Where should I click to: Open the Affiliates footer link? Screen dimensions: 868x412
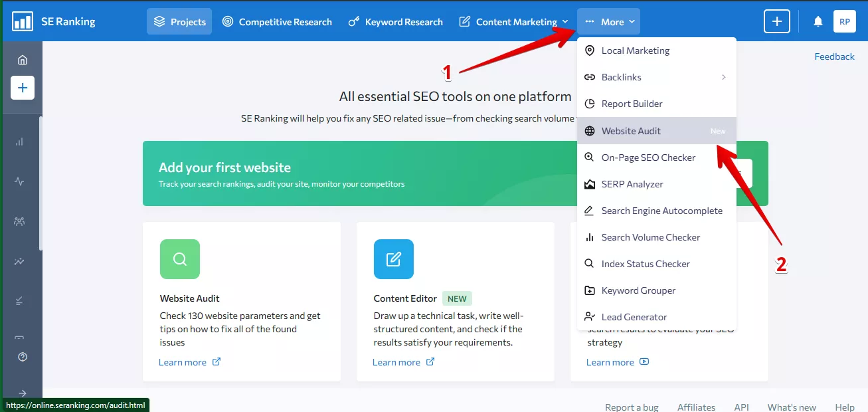pos(696,407)
